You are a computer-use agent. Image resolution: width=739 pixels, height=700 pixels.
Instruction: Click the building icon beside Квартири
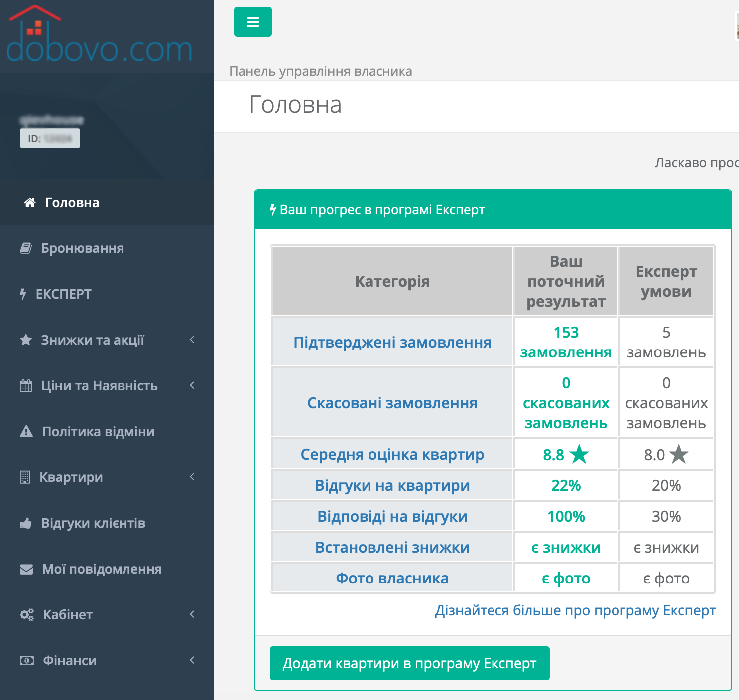25,477
